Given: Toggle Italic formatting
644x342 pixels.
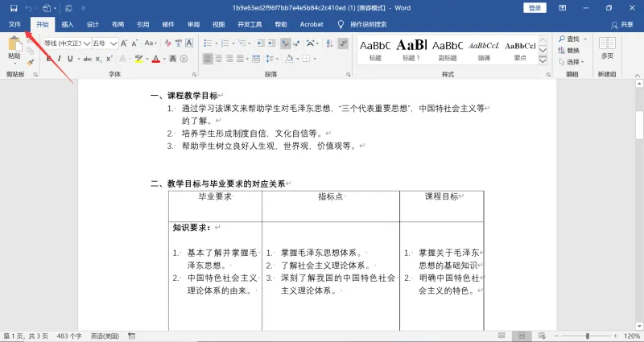Looking at the screenshot, I should (x=59, y=59).
